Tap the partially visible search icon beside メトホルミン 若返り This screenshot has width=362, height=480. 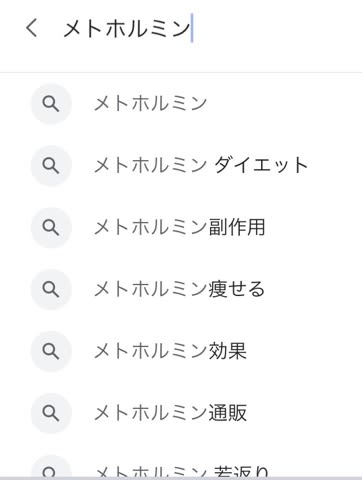point(51,468)
